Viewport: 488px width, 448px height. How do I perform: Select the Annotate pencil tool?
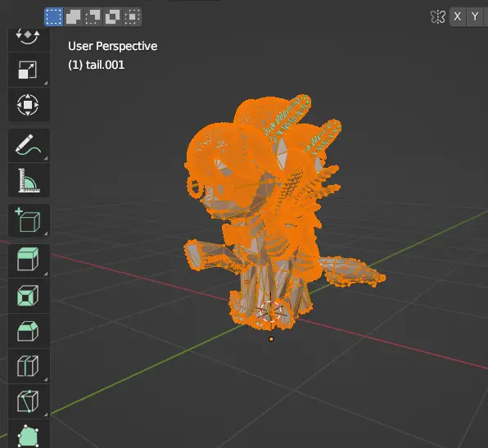[29, 146]
